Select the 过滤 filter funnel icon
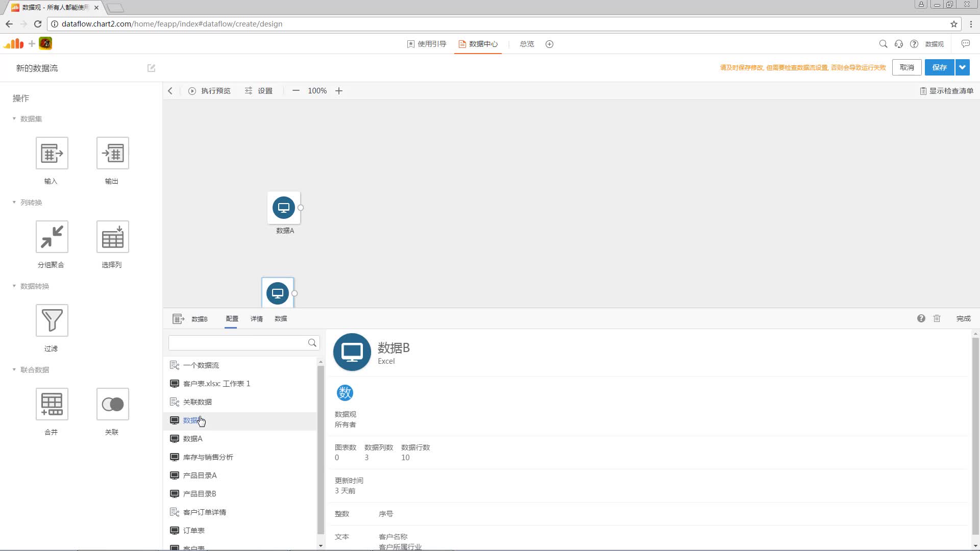 52,320
